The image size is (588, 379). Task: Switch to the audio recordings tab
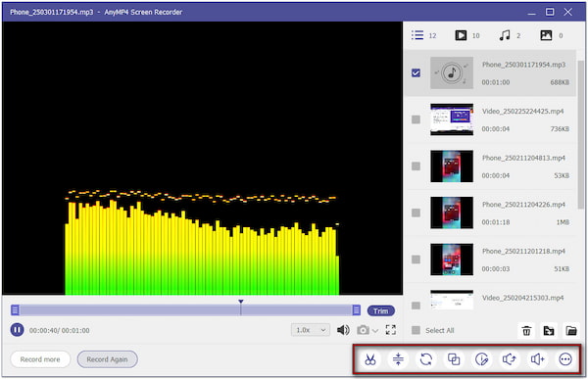coord(510,35)
